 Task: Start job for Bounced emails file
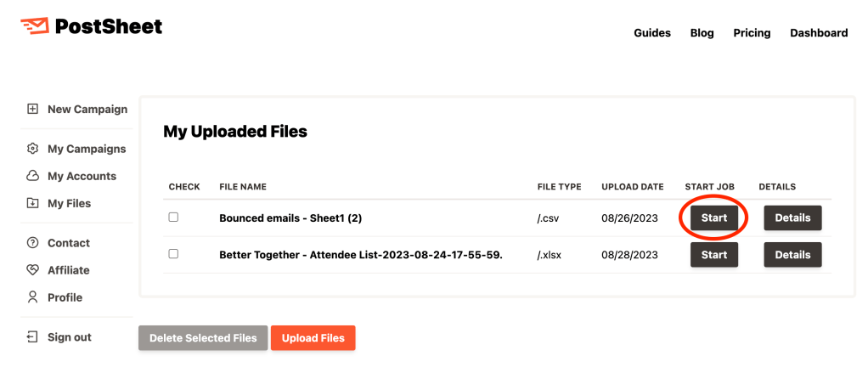(714, 218)
